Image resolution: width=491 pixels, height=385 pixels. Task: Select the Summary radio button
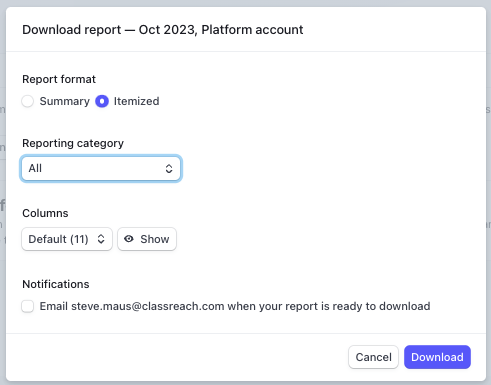(28, 101)
